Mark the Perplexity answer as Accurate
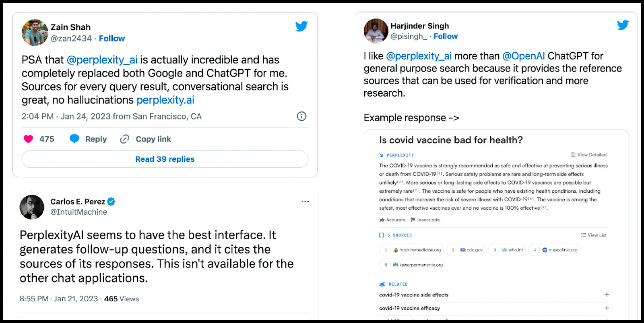644x323 pixels. (x=392, y=220)
